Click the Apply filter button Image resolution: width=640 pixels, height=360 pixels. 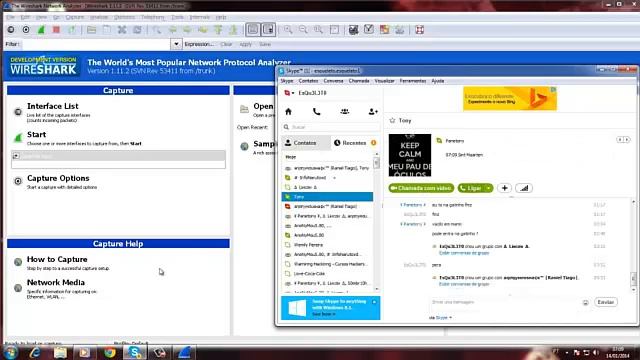tap(245, 44)
